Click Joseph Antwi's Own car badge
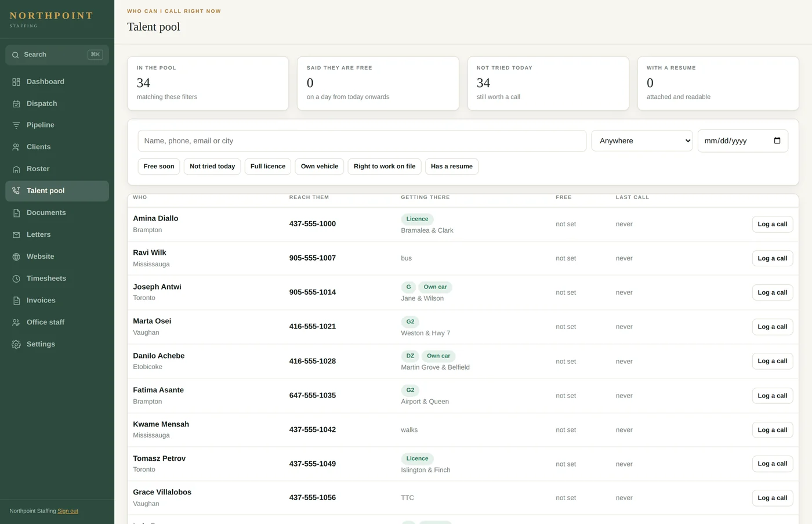 coord(435,287)
